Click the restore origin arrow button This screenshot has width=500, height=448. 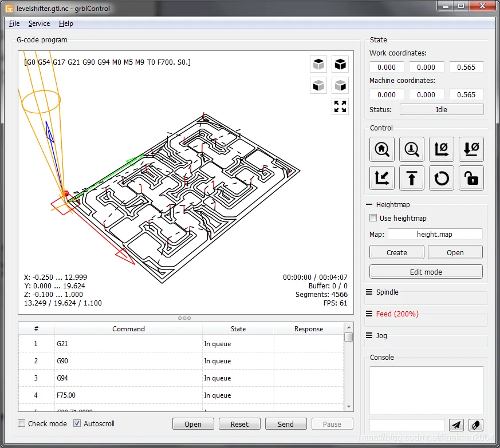point(382,179)
